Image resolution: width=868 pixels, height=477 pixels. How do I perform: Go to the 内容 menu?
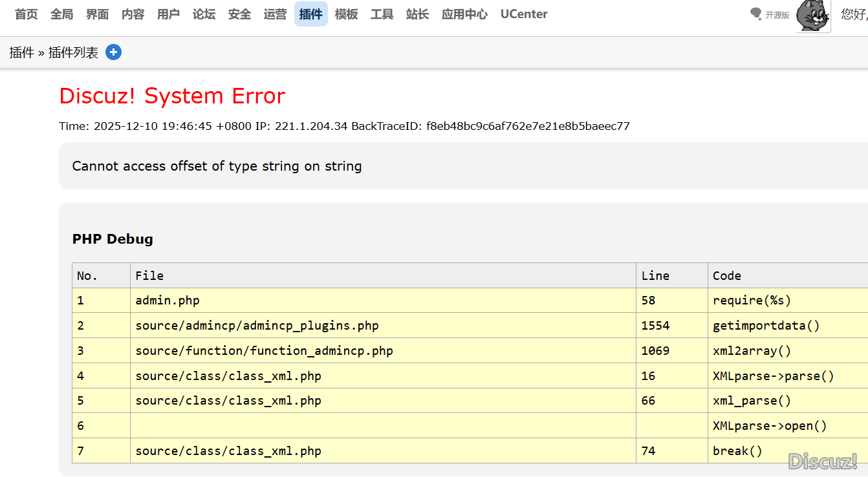pyautogui.click(x=133, y=14)
